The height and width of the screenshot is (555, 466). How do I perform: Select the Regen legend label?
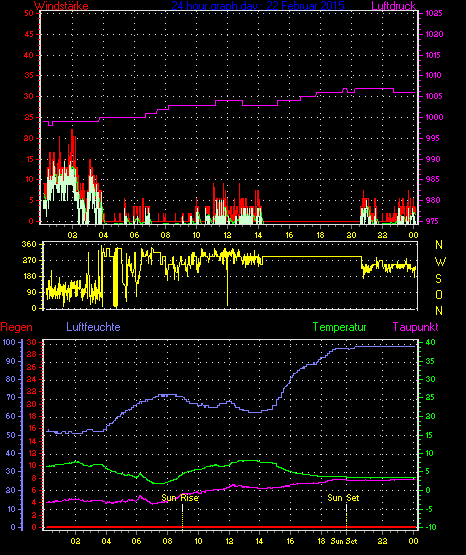point(16,327)
